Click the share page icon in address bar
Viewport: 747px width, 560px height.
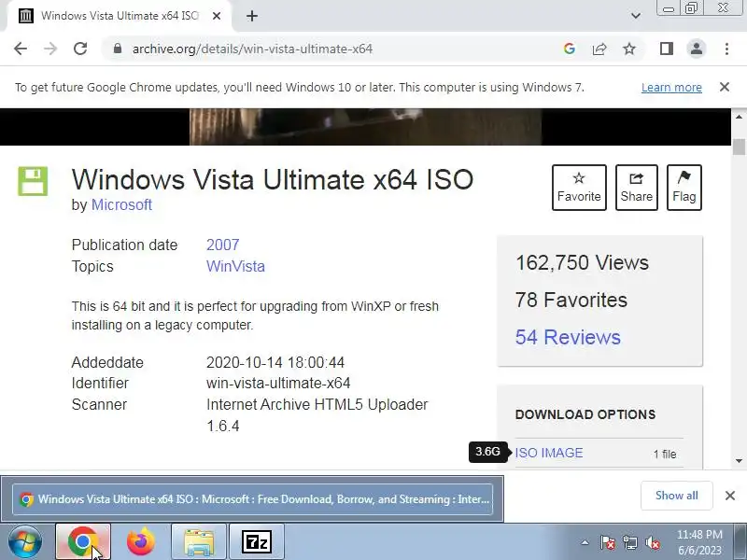(599, 49)
